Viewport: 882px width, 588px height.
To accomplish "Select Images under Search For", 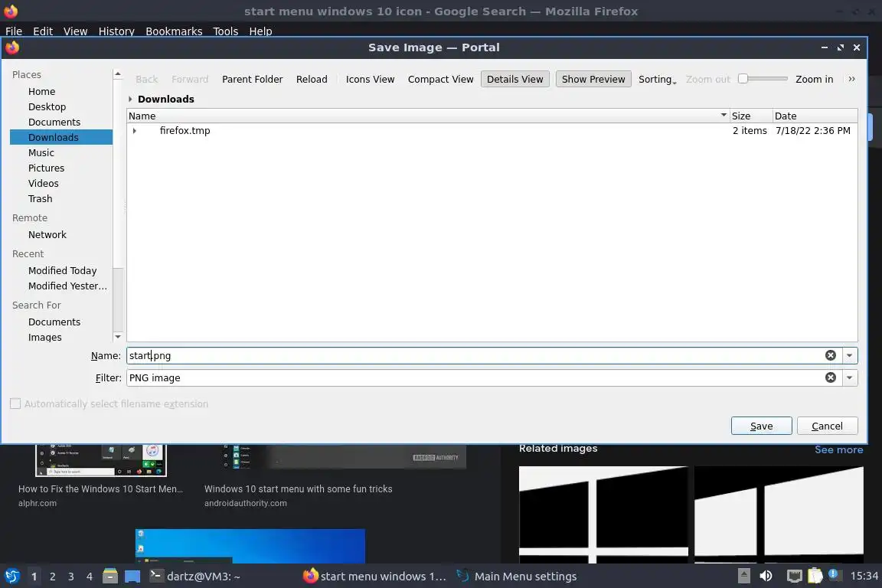I will coord(45,337).
